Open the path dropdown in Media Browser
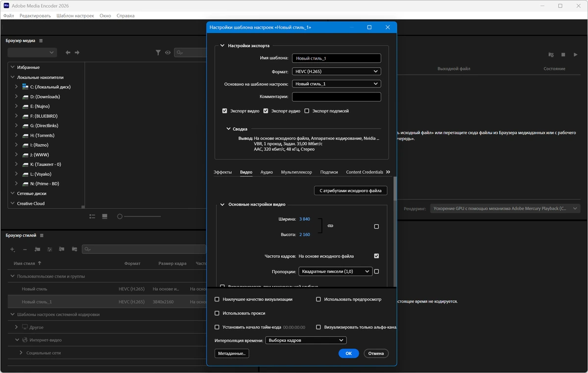Viewport: 588px width, 373px height. coord(32,52)
